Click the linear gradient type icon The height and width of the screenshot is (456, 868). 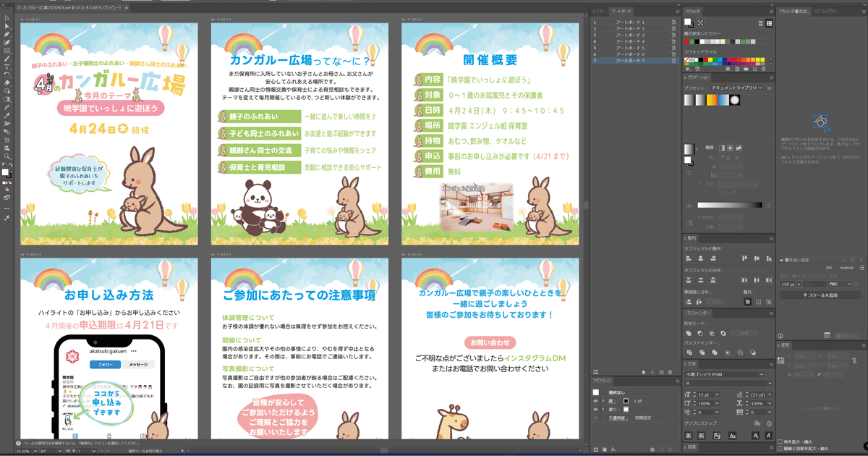(x=721, y=148)
